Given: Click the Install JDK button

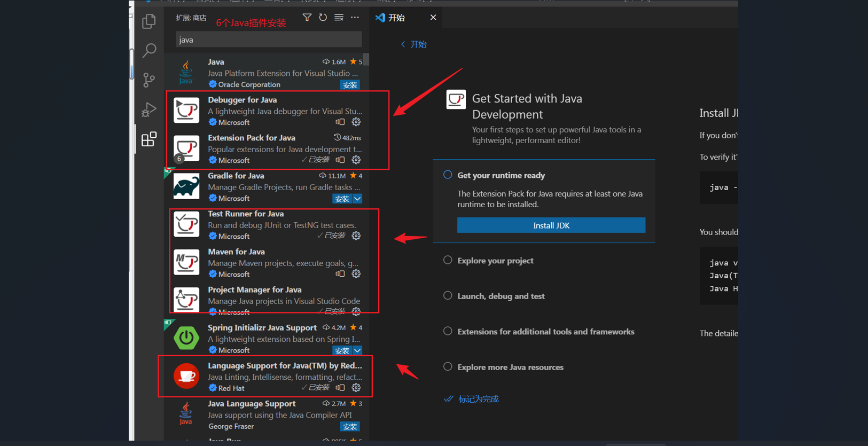Looking at the screenshot, I should [x=551, y=225].
